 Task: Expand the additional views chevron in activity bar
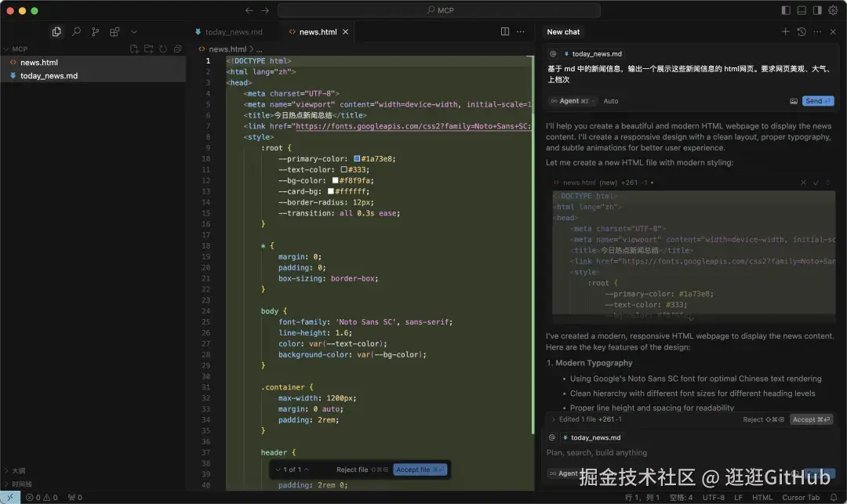coord(134,32)
